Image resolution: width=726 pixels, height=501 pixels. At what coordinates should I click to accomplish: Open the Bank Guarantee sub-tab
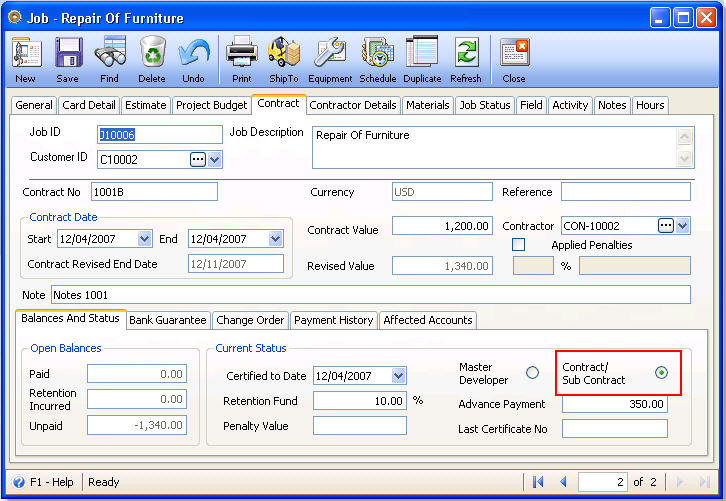point(168,320)
